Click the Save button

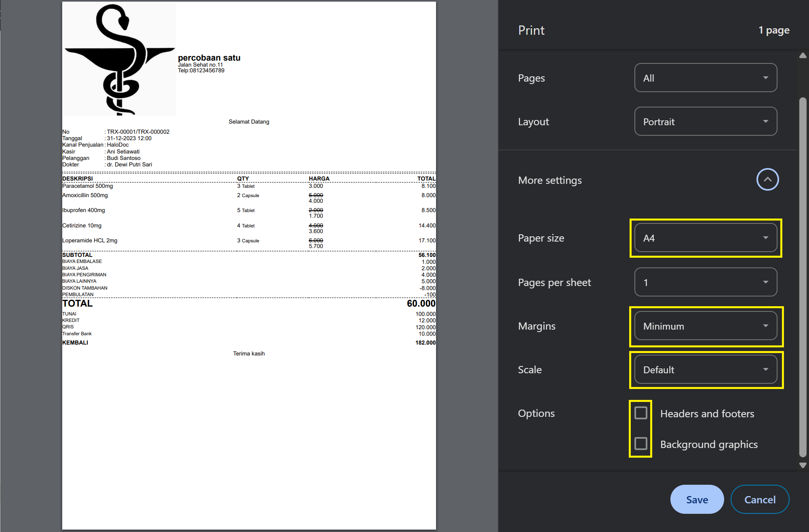click(x=697, y=499)
